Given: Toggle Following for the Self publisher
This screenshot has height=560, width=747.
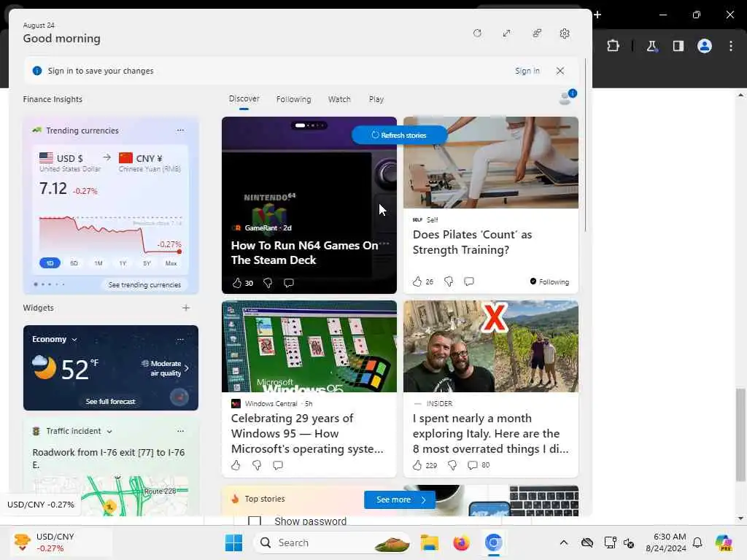Looking at the screenshot, I should coord(549,281).
